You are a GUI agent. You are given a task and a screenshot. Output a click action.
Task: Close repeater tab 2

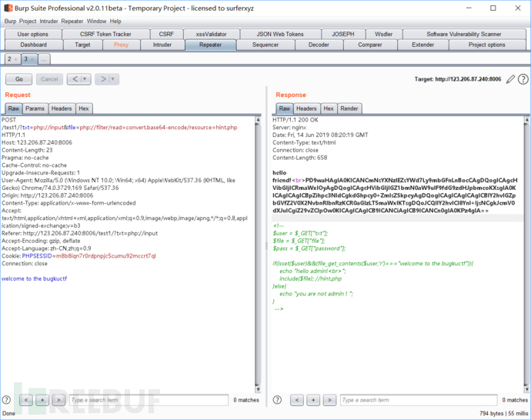point(15,59)
